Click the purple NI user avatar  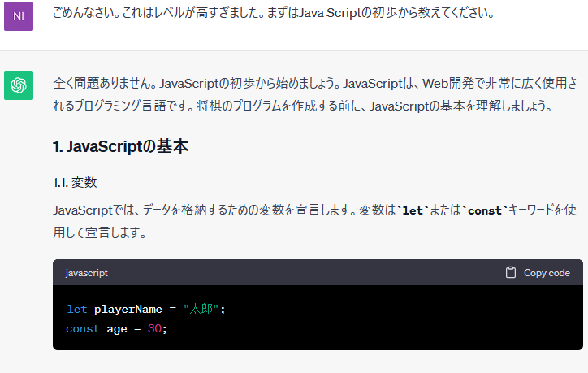(x=19, y=16)
